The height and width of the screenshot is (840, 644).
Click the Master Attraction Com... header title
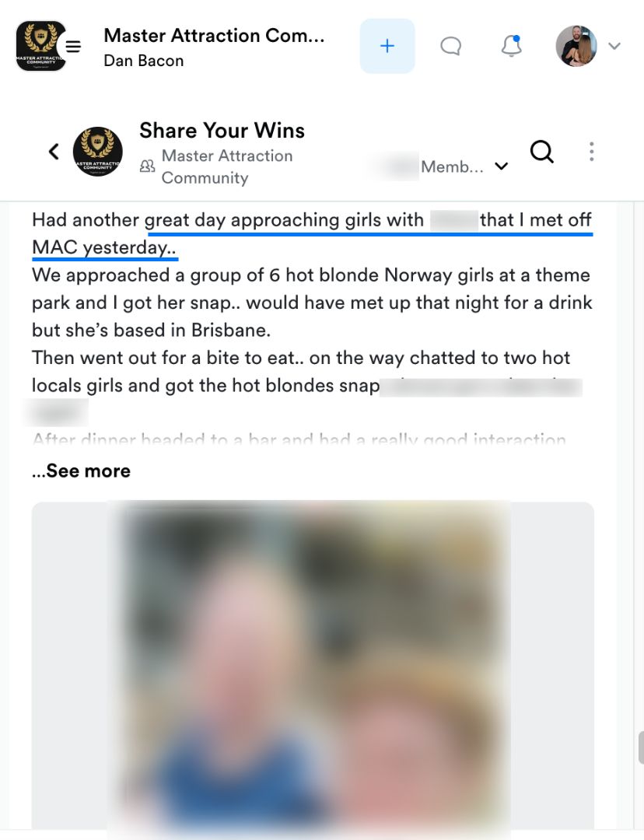[214, 35]
